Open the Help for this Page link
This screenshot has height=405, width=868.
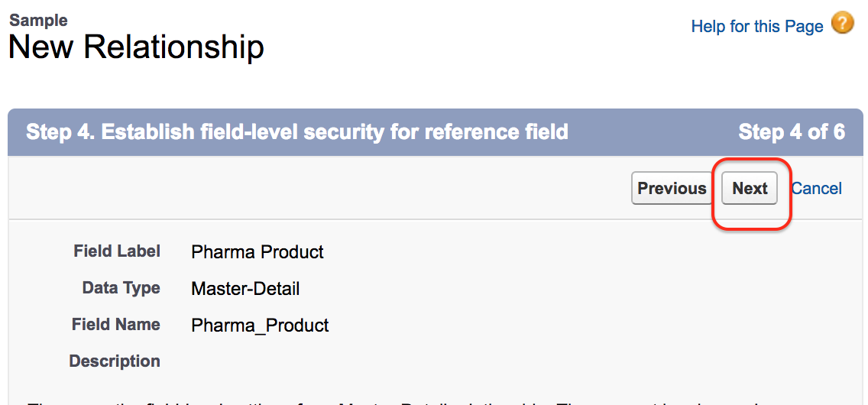coord(756,27)
